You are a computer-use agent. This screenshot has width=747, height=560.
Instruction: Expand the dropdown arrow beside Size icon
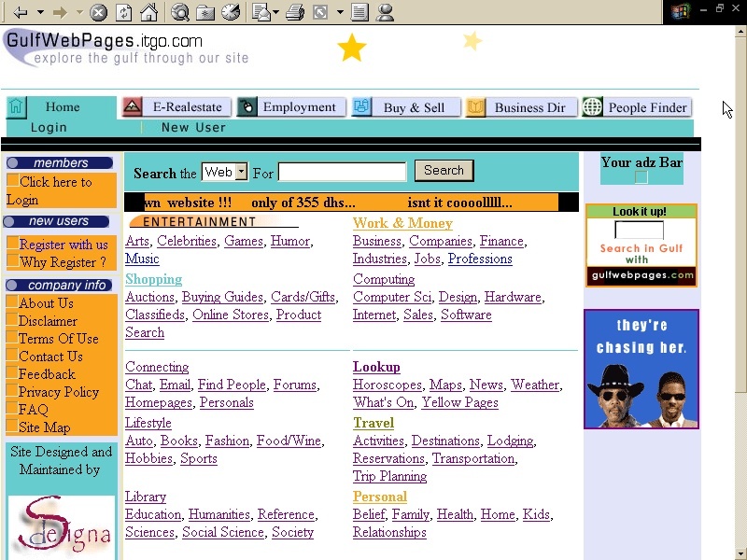click(340, 12)
